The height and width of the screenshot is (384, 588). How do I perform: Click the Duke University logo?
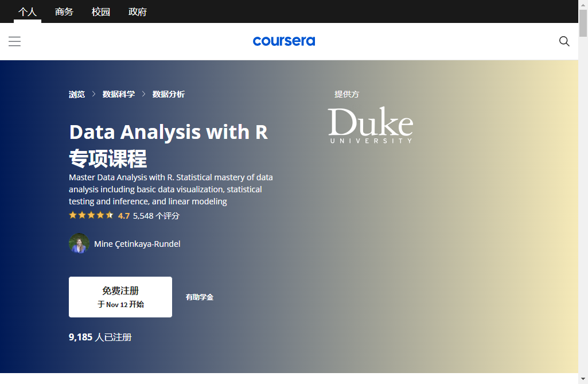[370, 125]
